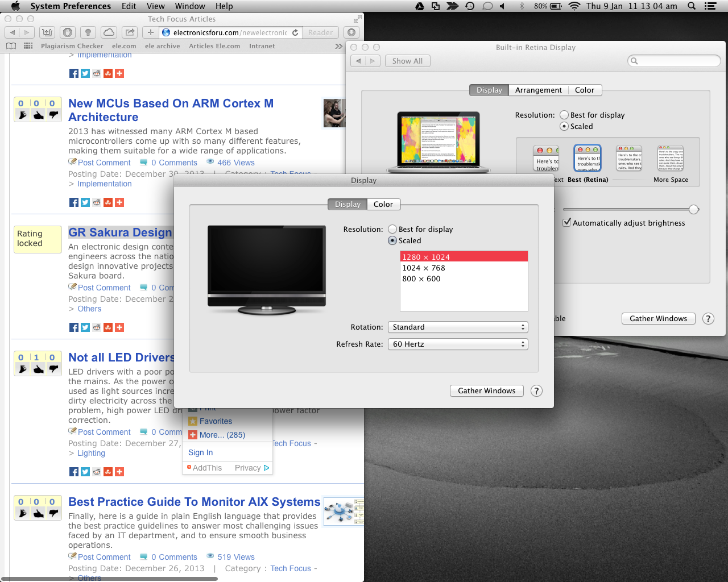Click the Safari lightbulb extension icon

point(88,32)
